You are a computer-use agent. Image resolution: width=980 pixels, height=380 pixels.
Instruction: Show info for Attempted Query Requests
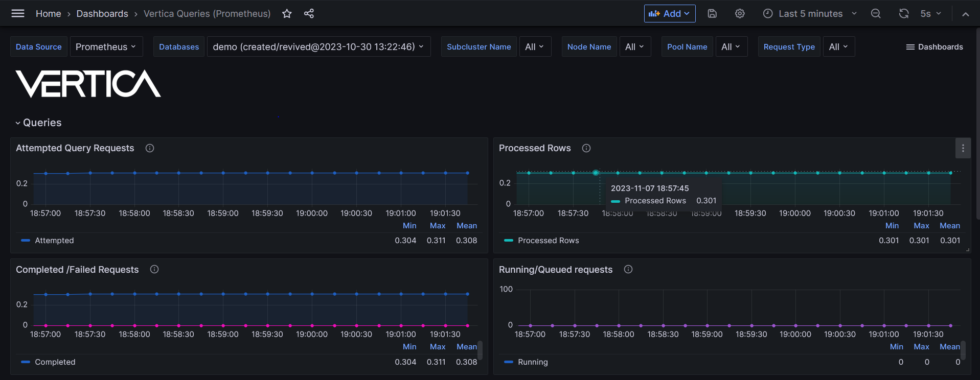(150, 148)
